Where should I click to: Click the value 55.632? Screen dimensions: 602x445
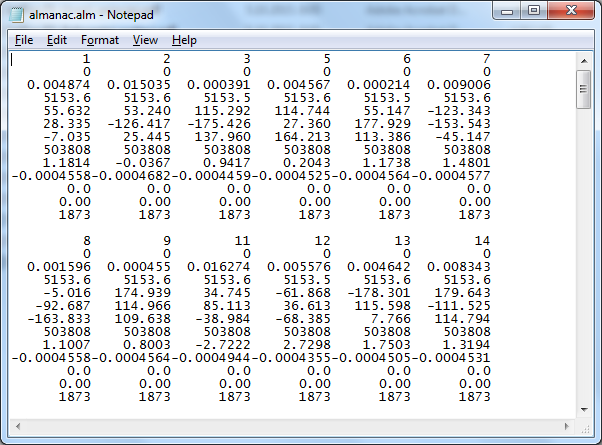click(67, 111)
